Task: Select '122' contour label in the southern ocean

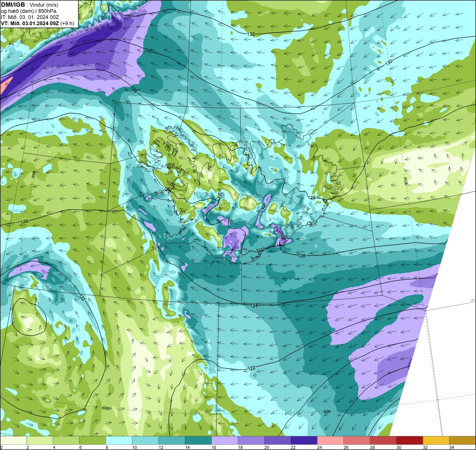Action: pyautogui.click(x=251, y=368)
